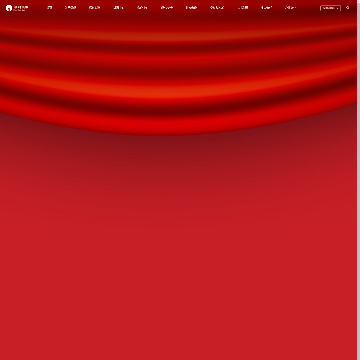
Task: Select the third item in the top navigation
Action: [x=94, y=8]
